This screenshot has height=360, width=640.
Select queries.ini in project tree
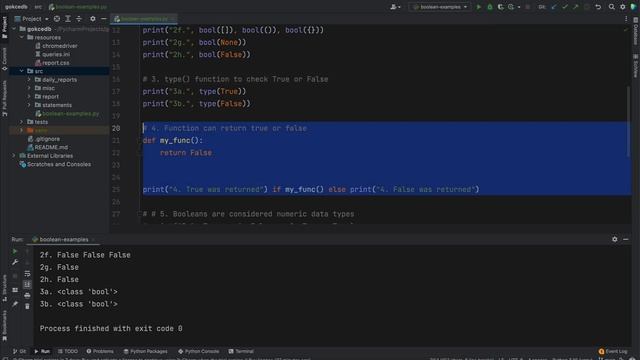[x=53, y=54]
